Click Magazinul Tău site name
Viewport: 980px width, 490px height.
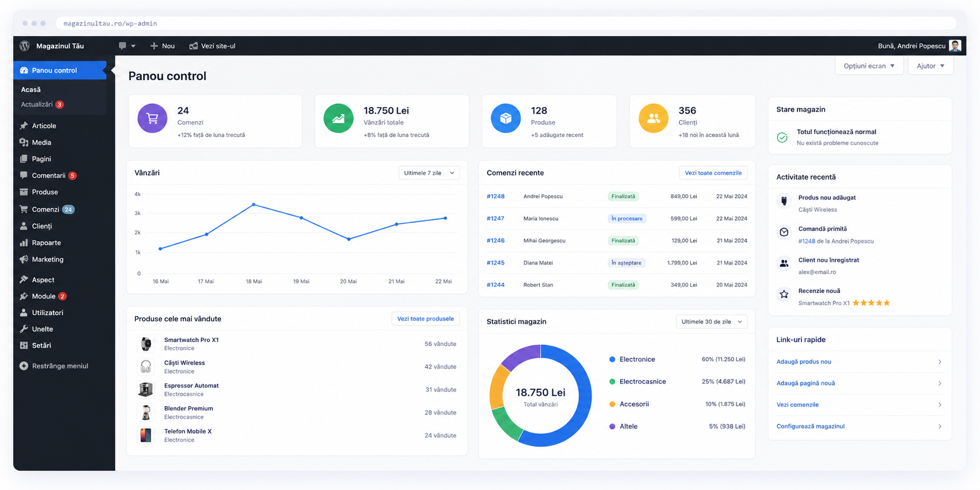pos(60,46)
